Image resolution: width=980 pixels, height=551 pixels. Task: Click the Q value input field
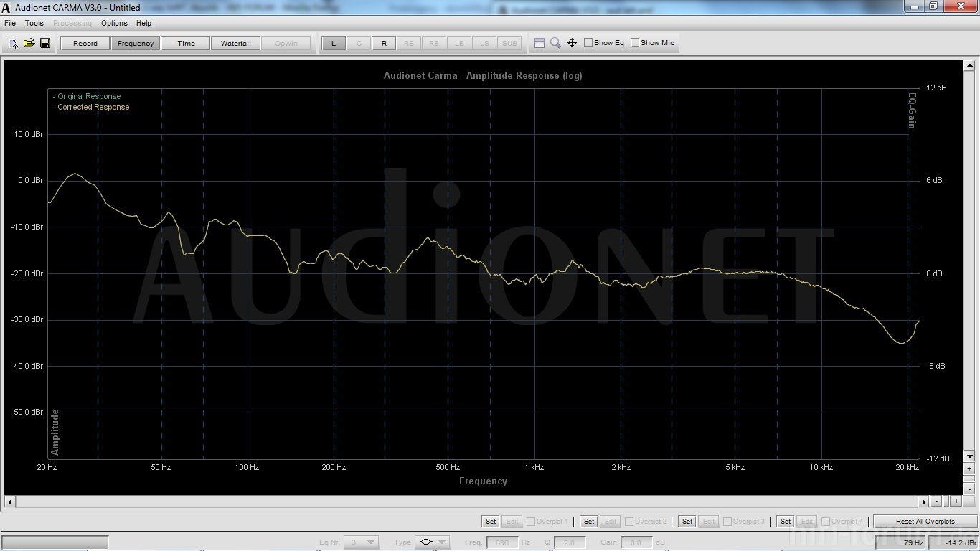(x=570, y=542)
